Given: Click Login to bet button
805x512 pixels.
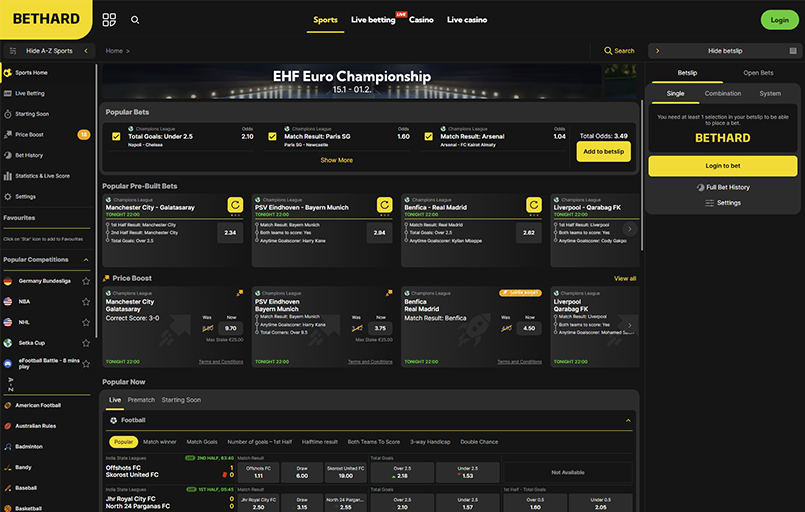Looking at the screenshot, I should [722, 166].
